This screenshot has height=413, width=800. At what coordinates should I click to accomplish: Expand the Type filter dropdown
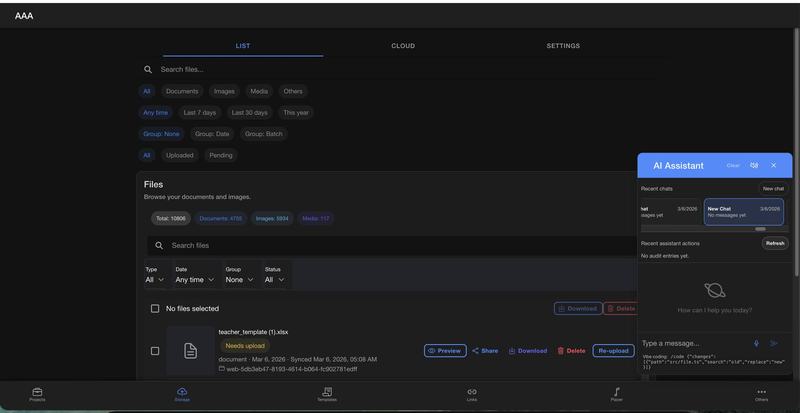155,280
